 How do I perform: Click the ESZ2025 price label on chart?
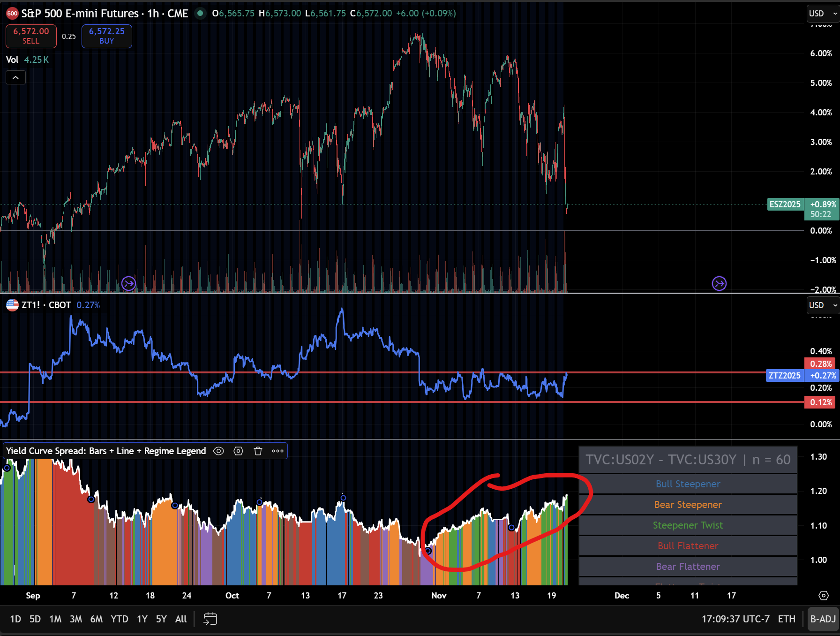point(785,204)
